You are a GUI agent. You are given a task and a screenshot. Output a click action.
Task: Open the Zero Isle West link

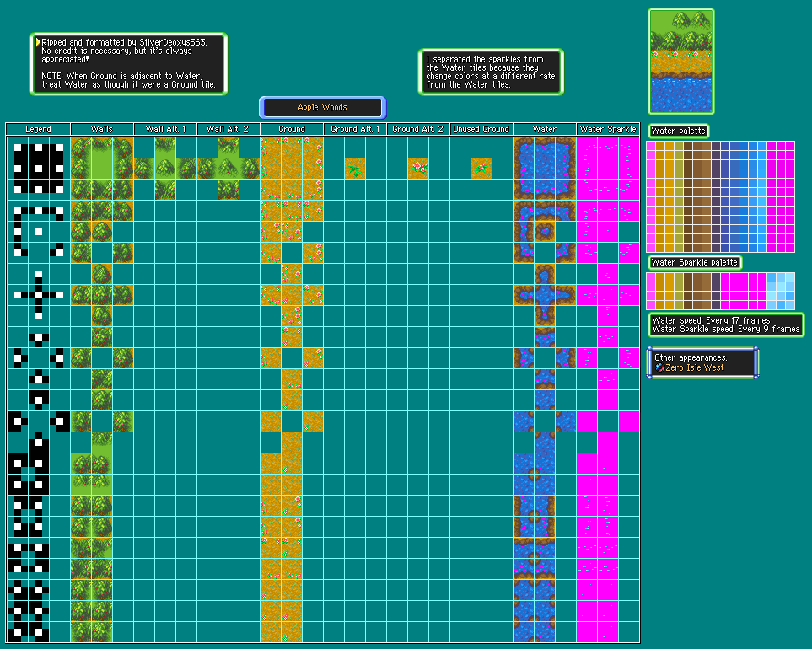pyautogui.click(x=695, y=367)
